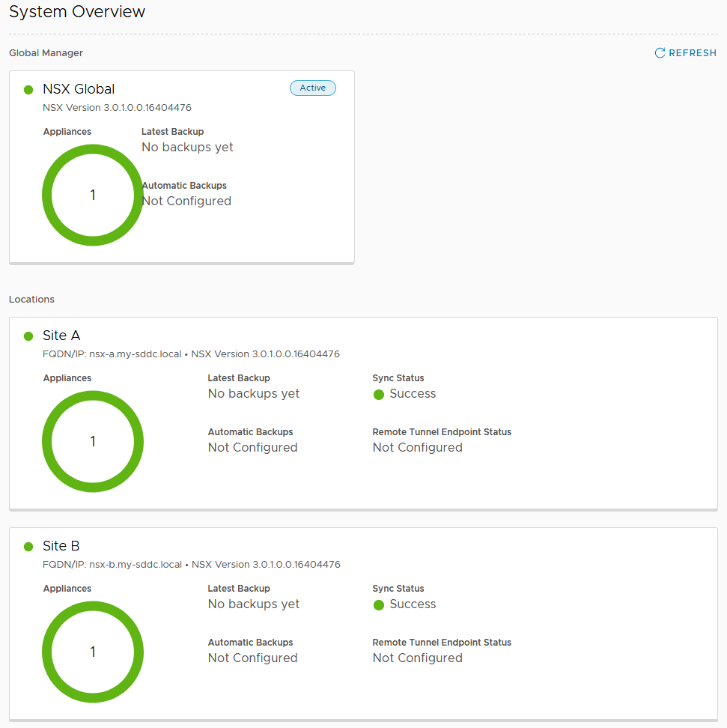Viewport: 727px width, 728px height.
Task: Select the System Overview heading
Action: click(77, 11)
